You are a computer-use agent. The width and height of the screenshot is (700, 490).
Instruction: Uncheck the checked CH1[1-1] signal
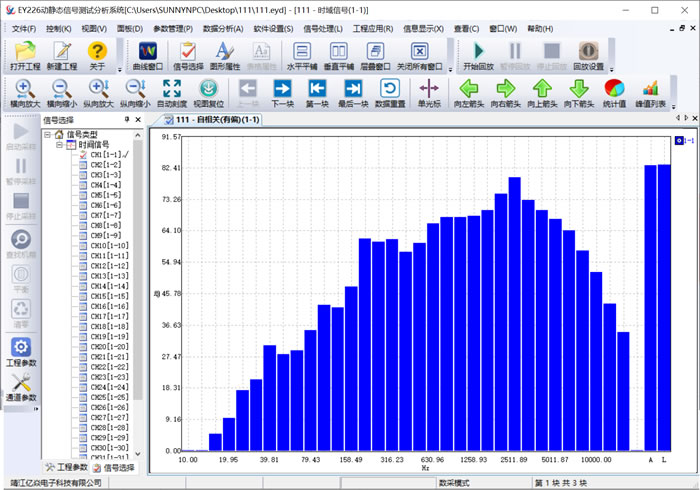coord(83,155)
